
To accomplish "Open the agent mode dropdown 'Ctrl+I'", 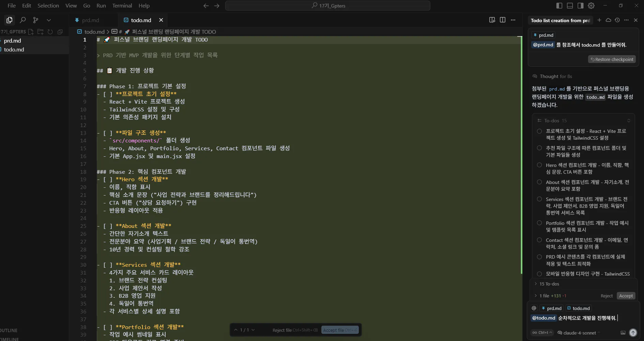I will [542, 333].
